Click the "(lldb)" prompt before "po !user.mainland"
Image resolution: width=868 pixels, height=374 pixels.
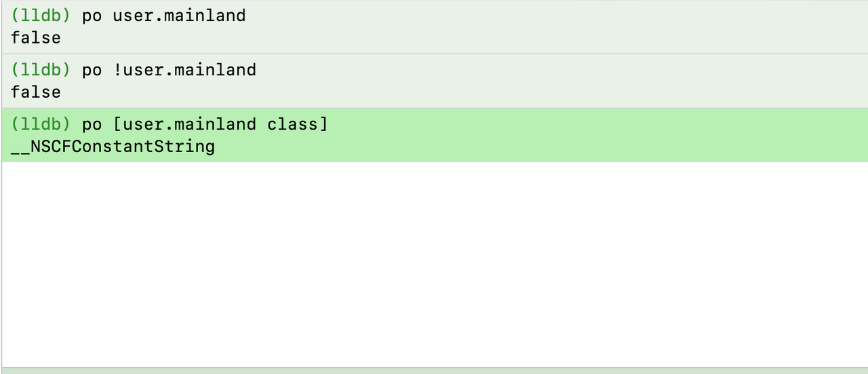[41, 70]
